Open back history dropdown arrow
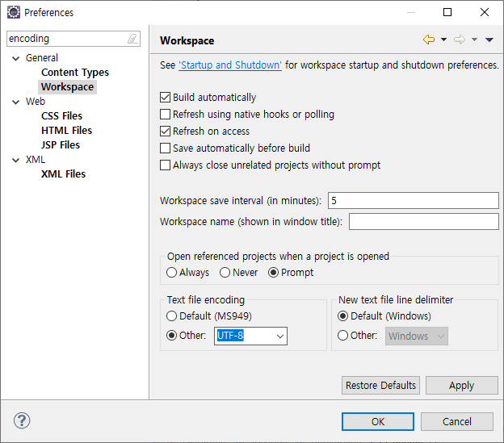The image size is (504, 443). tap(443, 40)
